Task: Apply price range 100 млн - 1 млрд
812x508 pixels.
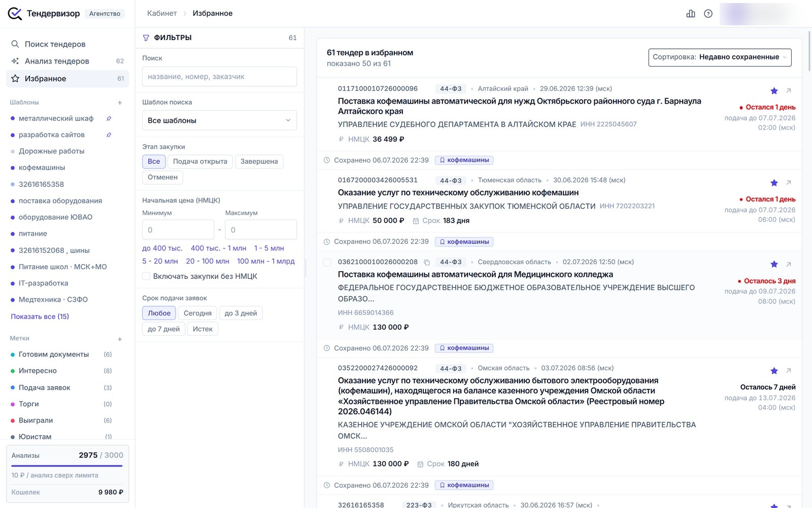Action: [266, 261]
